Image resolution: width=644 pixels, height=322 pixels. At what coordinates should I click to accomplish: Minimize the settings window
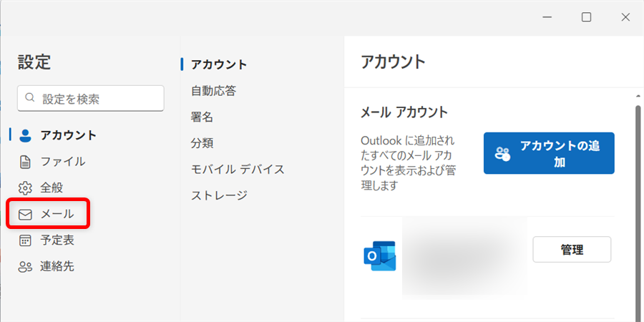(x=547, y=17)
